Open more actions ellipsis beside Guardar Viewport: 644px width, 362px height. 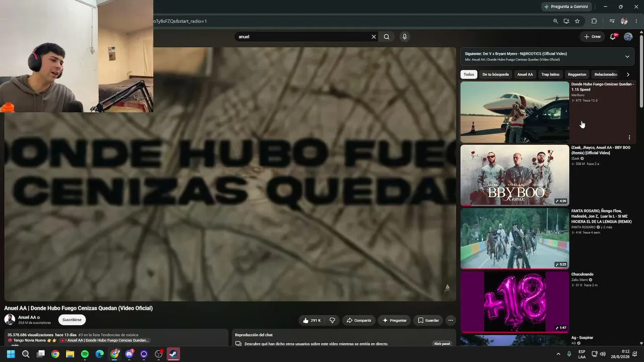pyautogui.click(x=451, y=320)
